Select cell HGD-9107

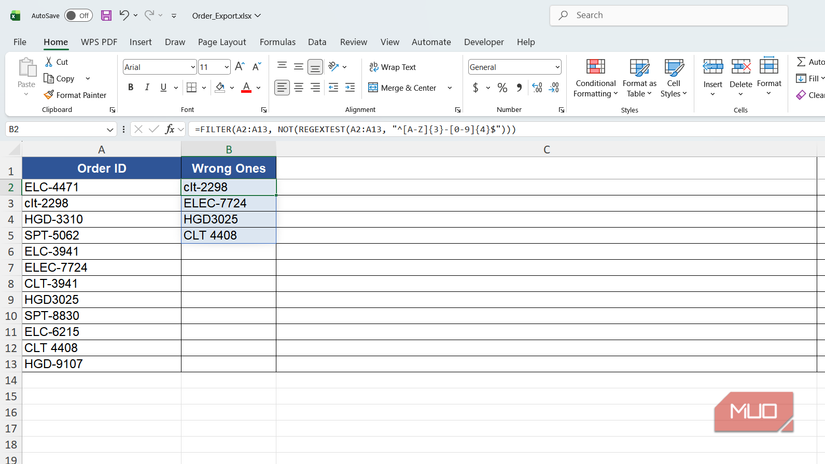(x=102, y=364)
